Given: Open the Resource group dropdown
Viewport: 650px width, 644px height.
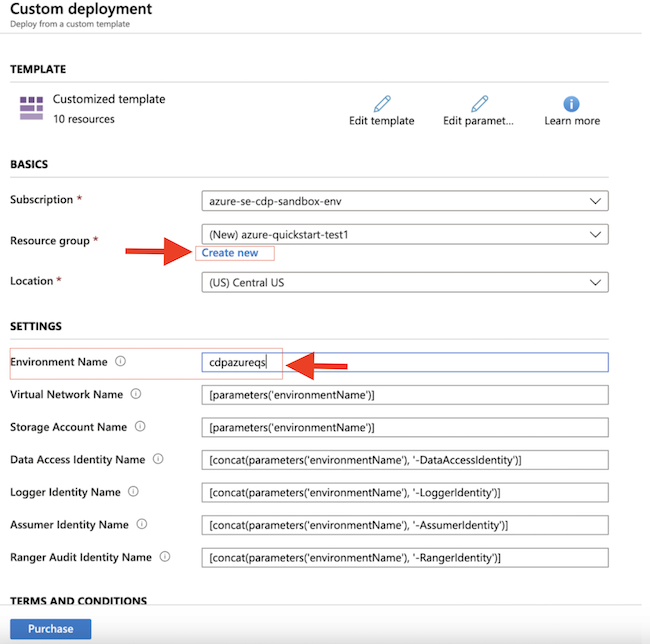Looking at the screenshot, I should (x=405, y=234).
